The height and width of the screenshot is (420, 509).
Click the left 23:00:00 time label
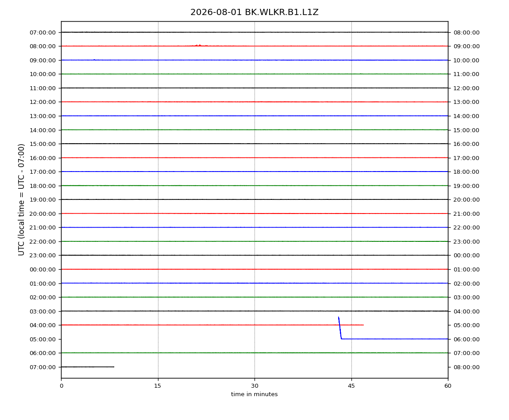pyautogui.click(x=43, y=256)
